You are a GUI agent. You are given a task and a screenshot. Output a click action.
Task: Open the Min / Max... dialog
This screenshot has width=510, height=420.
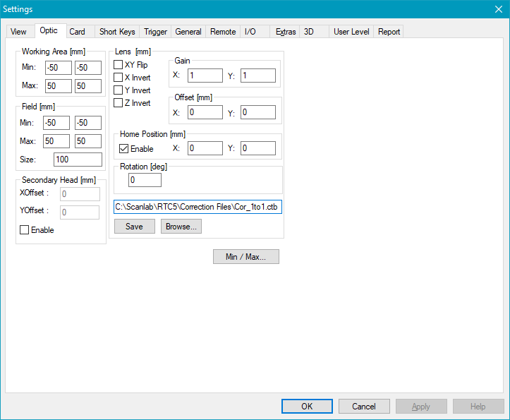[245, 257]
